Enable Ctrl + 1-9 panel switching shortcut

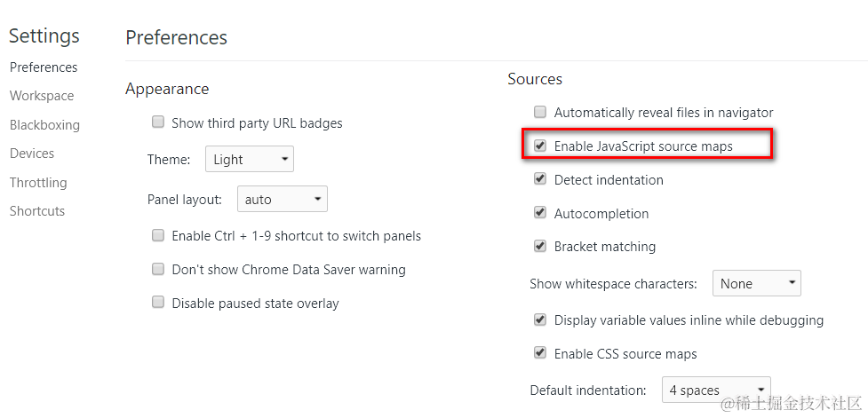158,236
